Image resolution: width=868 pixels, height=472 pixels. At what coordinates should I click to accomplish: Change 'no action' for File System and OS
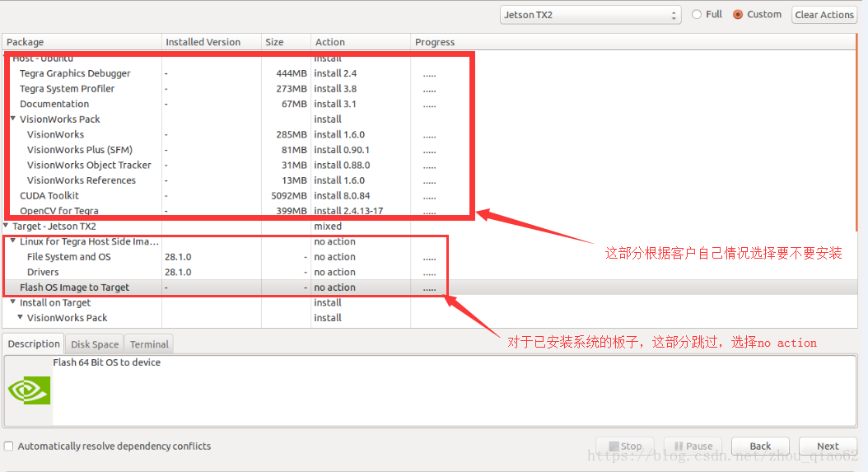(335, 256)
